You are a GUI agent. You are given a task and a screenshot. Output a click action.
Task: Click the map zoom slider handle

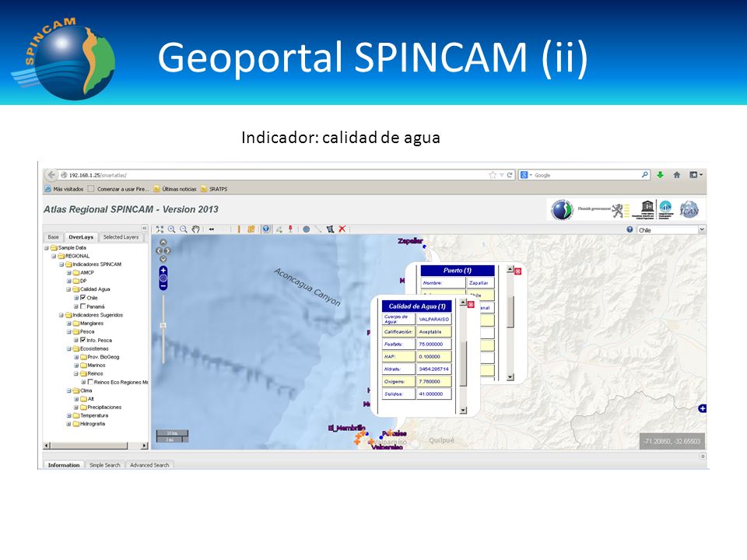[x=163, y=326]
